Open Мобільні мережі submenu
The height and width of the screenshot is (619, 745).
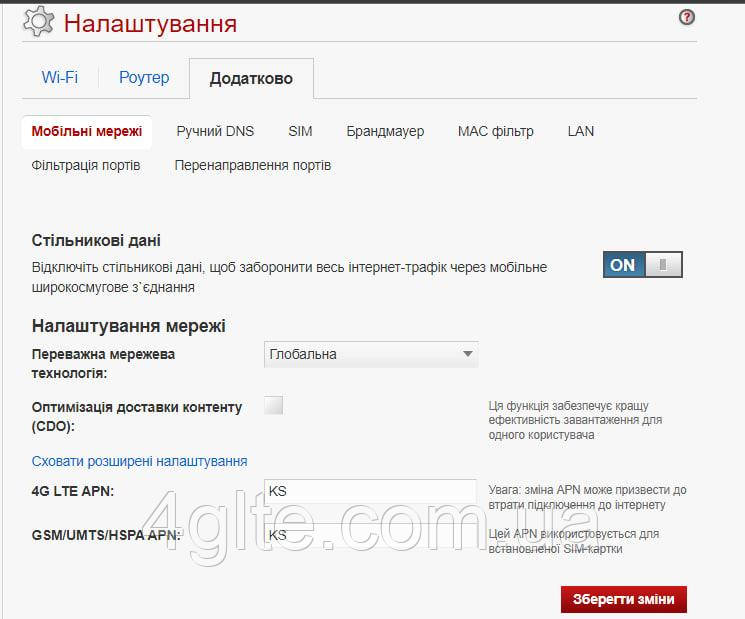tap(87, 131)
